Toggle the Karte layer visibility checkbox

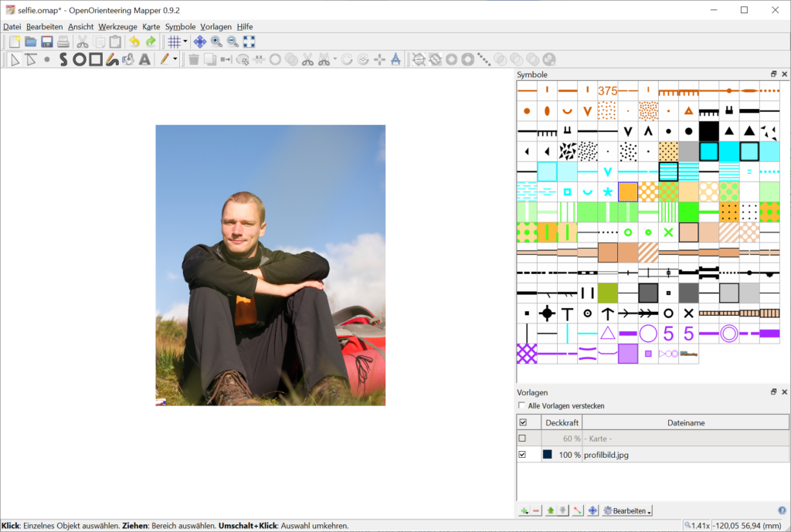click(x=523, y=439)
